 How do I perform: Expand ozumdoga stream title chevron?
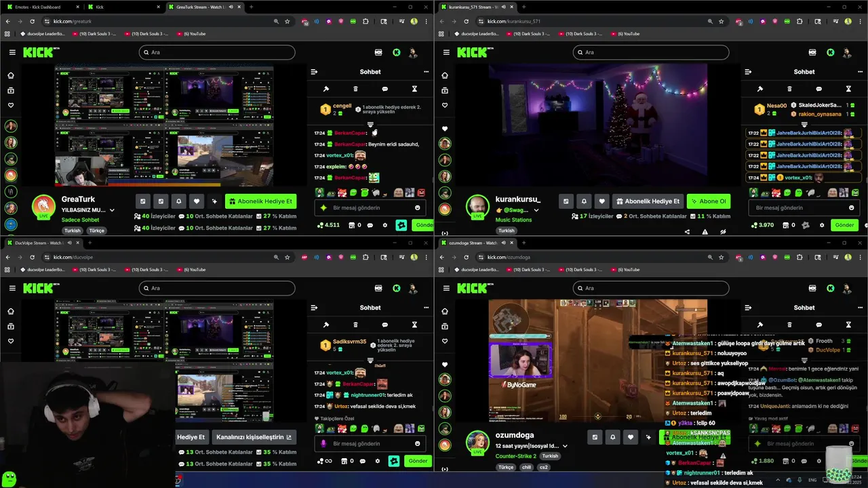click(x=565, y=446)
